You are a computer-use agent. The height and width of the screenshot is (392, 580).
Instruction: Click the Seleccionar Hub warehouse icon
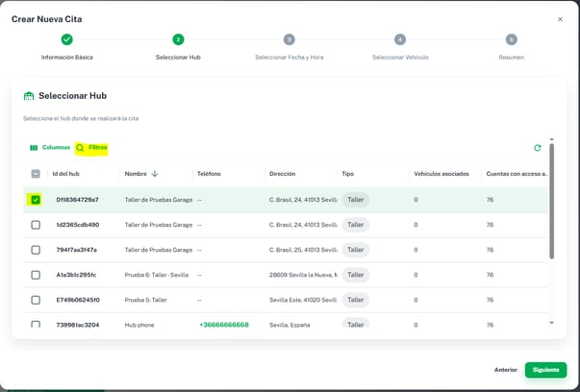click(x=29, y=96)
